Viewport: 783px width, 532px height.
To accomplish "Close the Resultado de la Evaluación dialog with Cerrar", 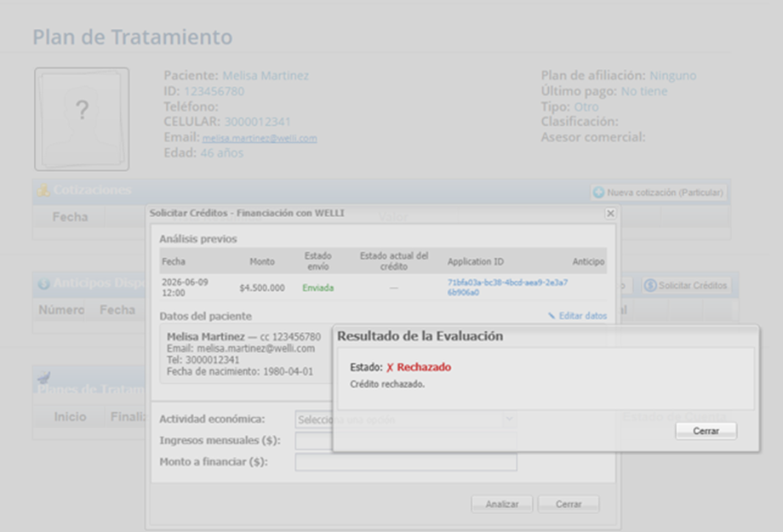I will (x=706, y=431).
